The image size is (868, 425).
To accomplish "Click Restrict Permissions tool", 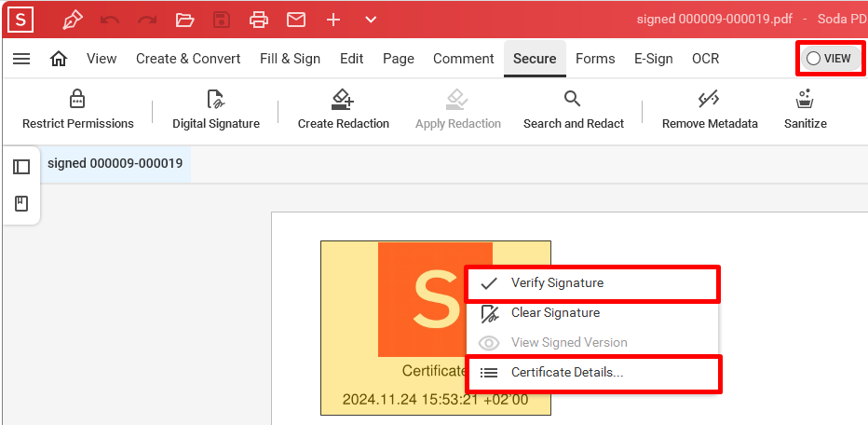I will [x=78, y=110].
